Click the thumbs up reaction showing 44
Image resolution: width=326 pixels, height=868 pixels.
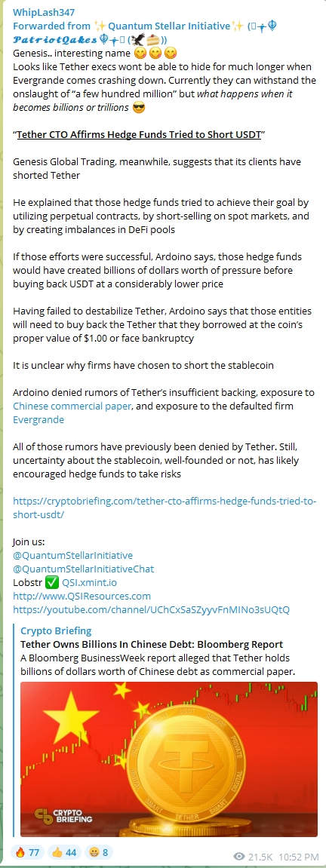(x=63, y=852)
